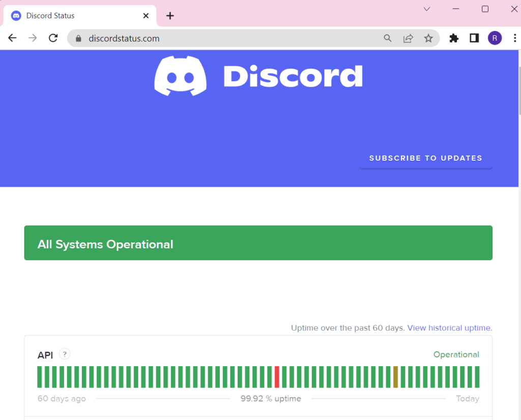
Task: Open the tab search chevron
Action: [x=427, y=9]
